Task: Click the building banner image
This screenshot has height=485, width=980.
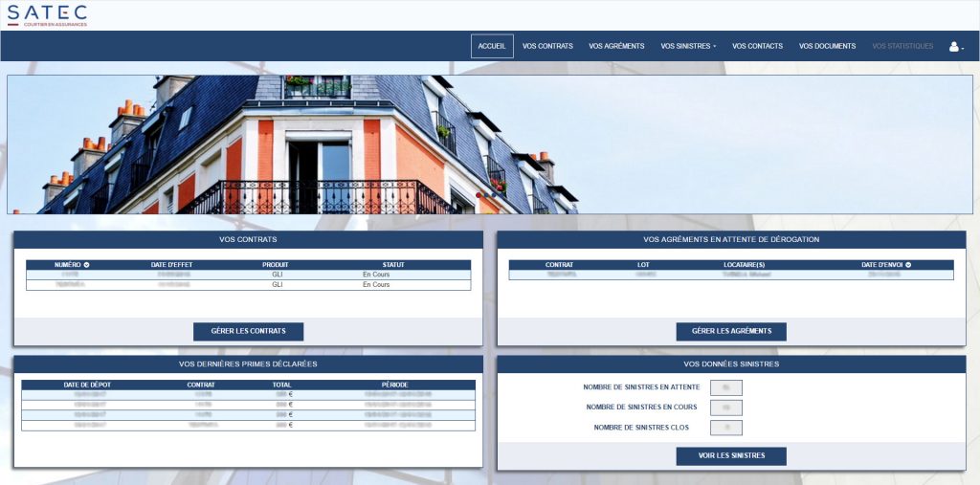Action: [x=490, y=144]
